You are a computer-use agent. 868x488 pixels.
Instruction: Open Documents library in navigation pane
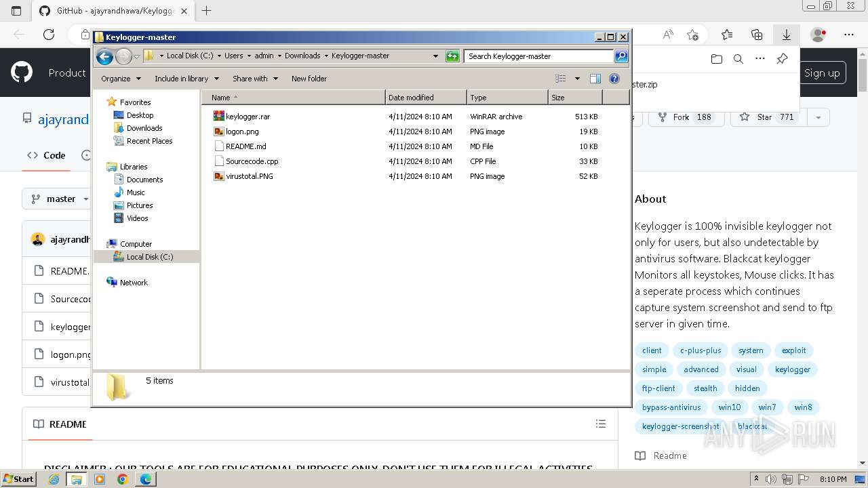[x=138, y=180]
